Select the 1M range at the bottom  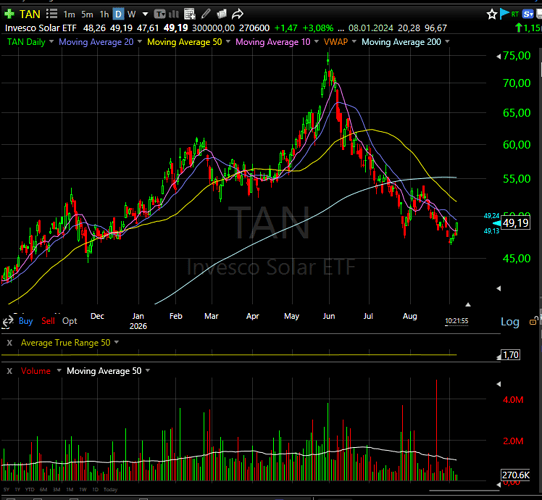(x=70, y=490)
